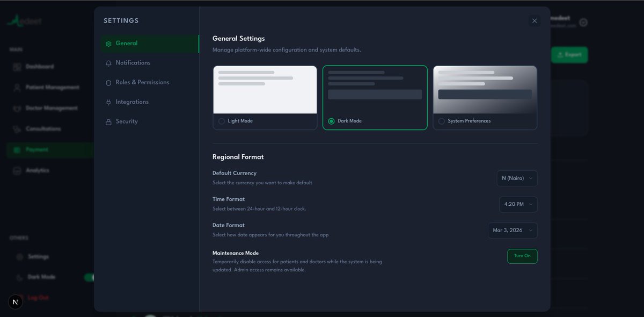Click the General gear icon

[x=109, y=44]
